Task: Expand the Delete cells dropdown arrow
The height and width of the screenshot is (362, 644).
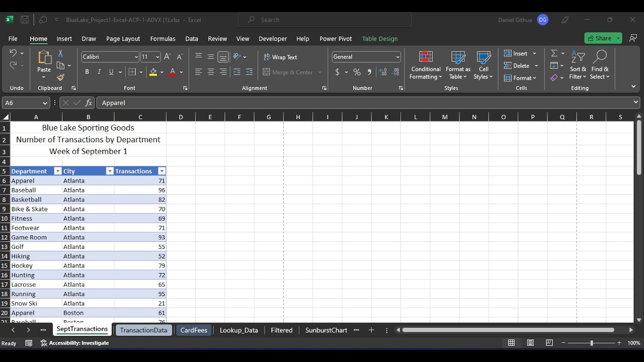Action: point(536,65)
